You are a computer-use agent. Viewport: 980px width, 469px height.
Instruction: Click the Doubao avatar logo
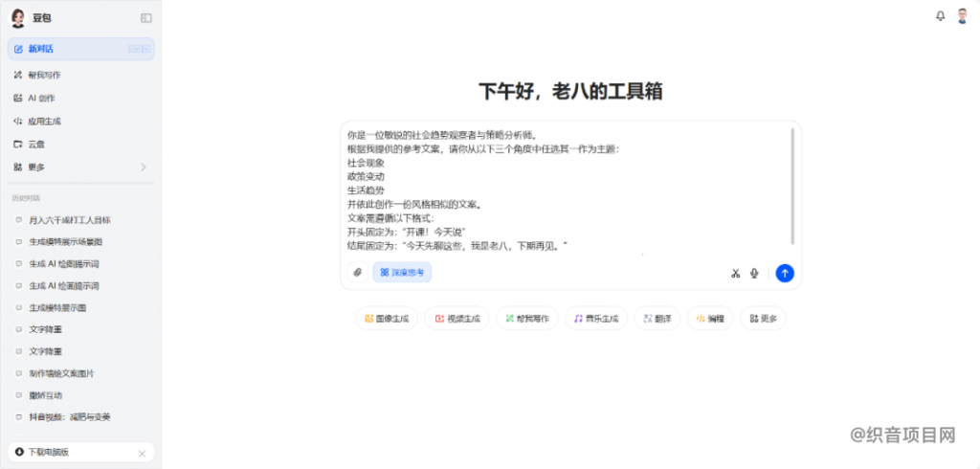18,18
